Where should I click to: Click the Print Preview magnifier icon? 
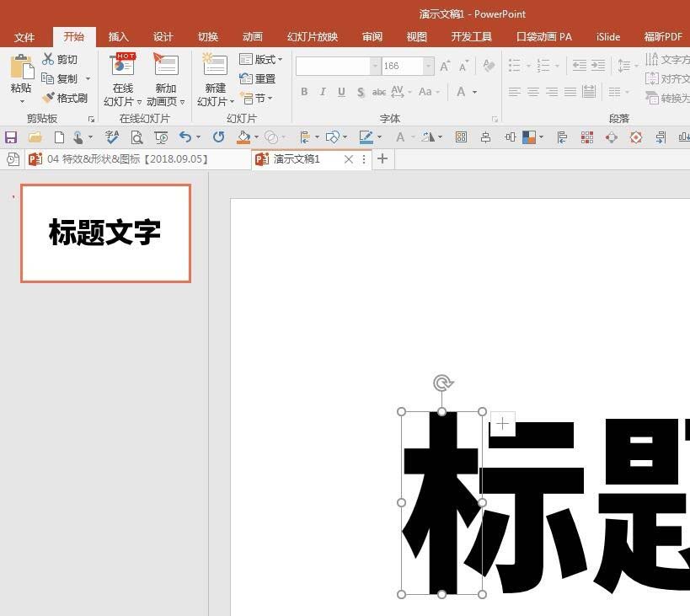136,137
